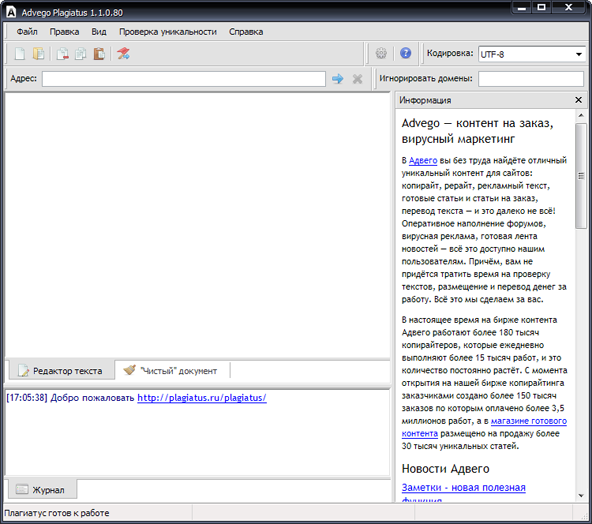Open the Вид menu

coord(99,32)
